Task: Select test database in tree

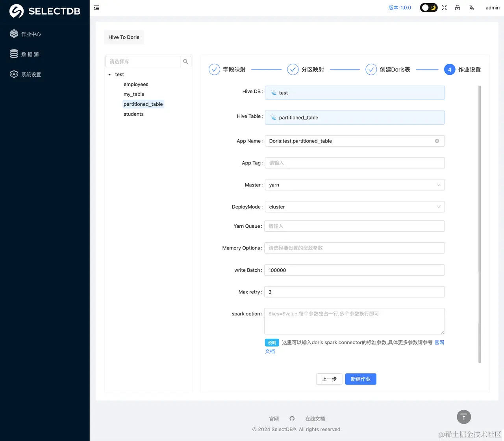Action: [x=119, y=74]
